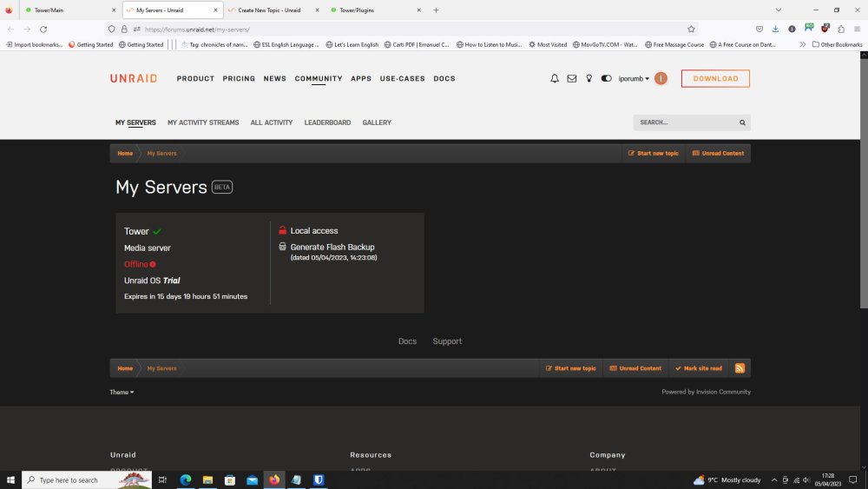Click Powered by Invision Community link
Image resolution: width=868 pixels, height=489 pixels.
click(x=706, y=392)
